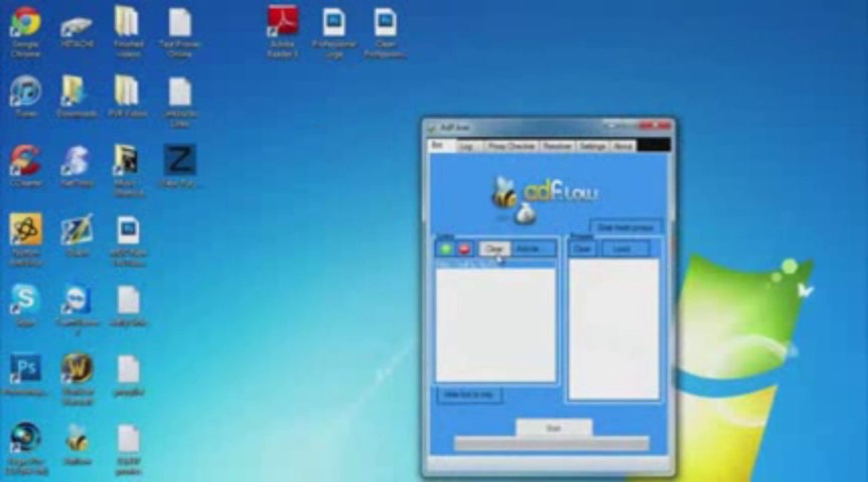This screenshot has height=482, width=868.
Task: Switch to the Log tab
Action: coord(468,147)
